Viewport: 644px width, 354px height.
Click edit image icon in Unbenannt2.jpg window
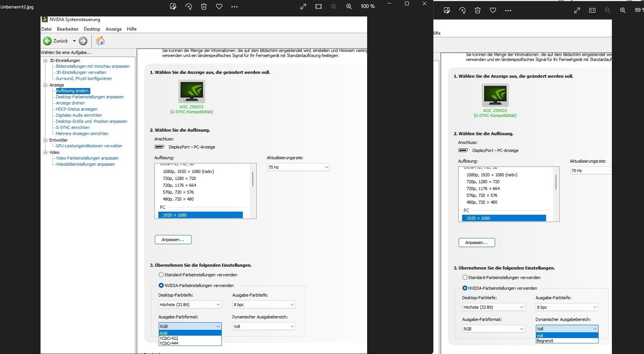[x=173, y=7]
